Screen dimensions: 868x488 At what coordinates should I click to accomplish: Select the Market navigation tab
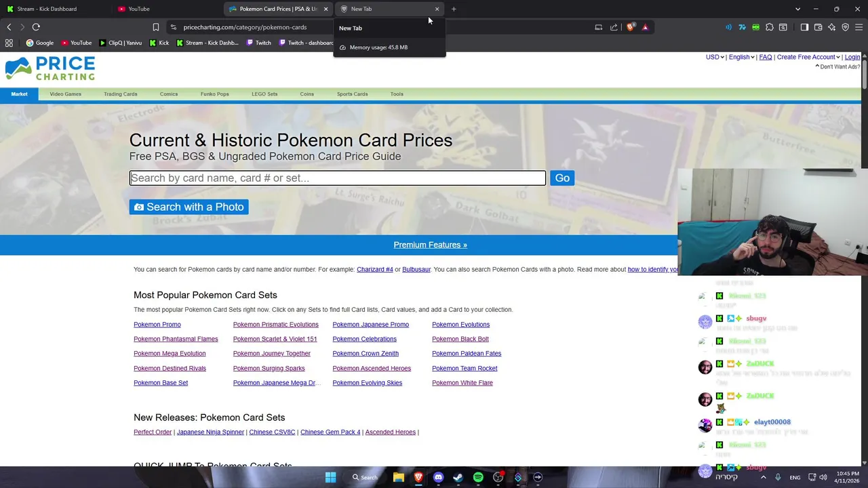point(19,94)
